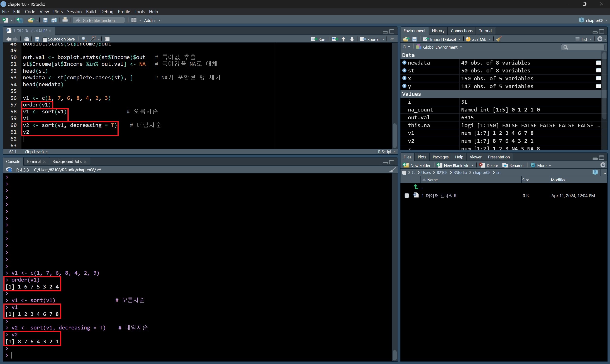Open the Addins dropdown menu
610x364 pixels.
[152, 20]
